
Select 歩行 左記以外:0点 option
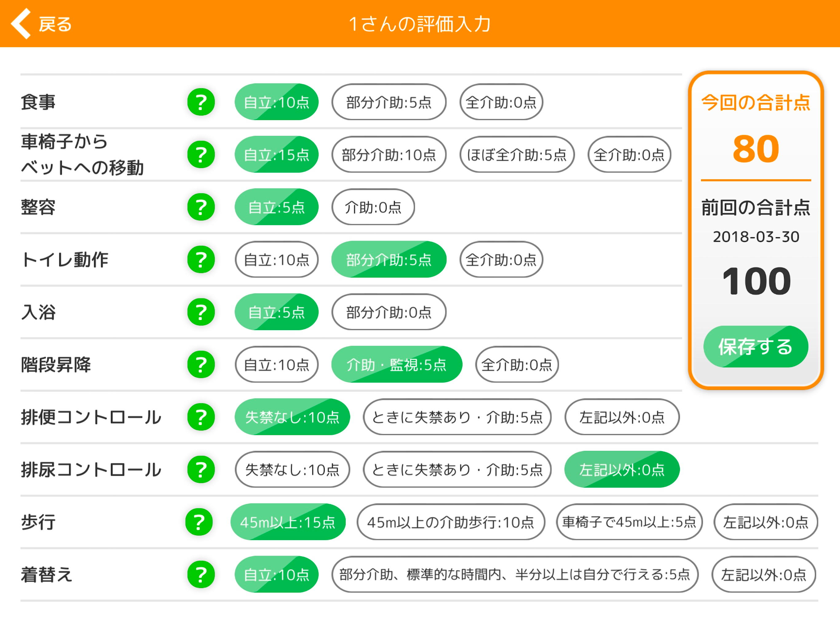coord(766,522)
